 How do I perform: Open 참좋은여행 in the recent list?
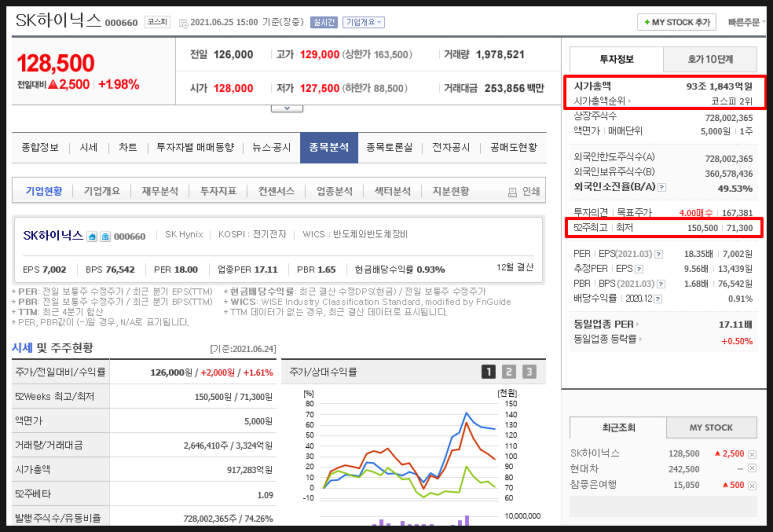coord(594,485)
